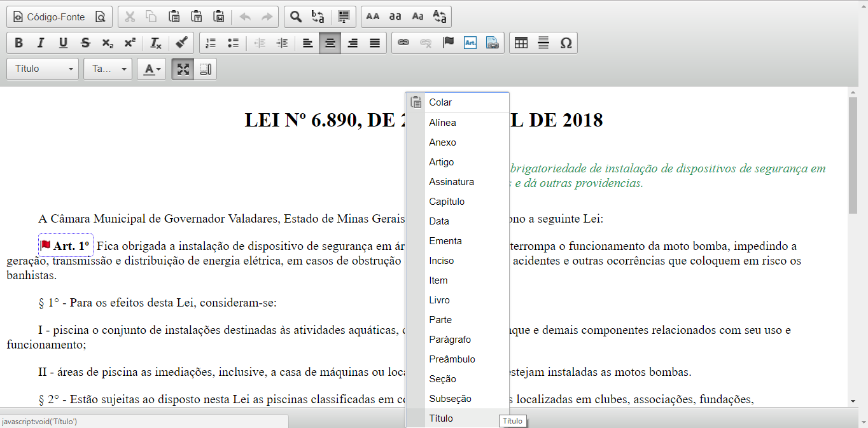The height and width of the screenshot is (428, 868).
Task: Click the Increase Indent icon
Action: (x=282, y=43)
